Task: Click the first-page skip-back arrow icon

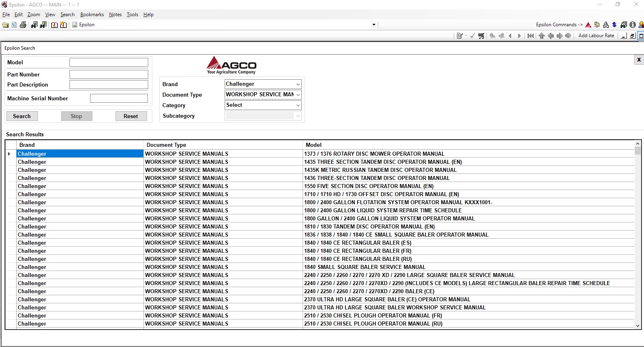Action: (531, 36)
